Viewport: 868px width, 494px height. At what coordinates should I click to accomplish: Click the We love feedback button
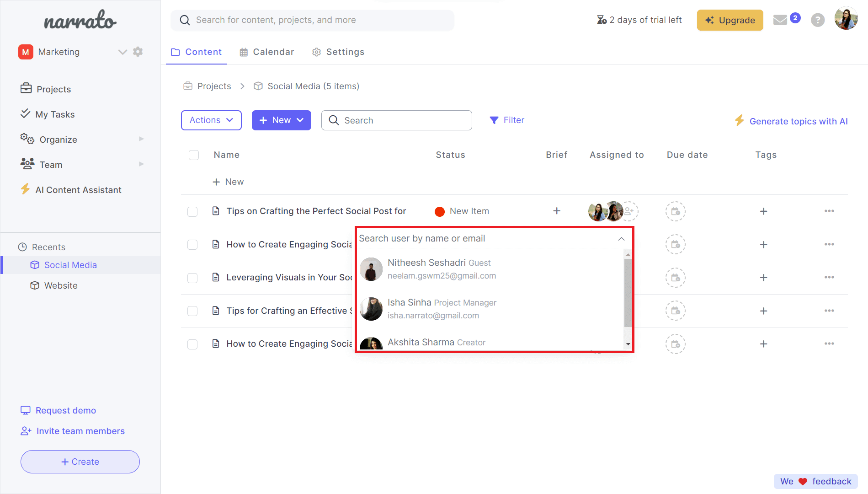point(816,481)
